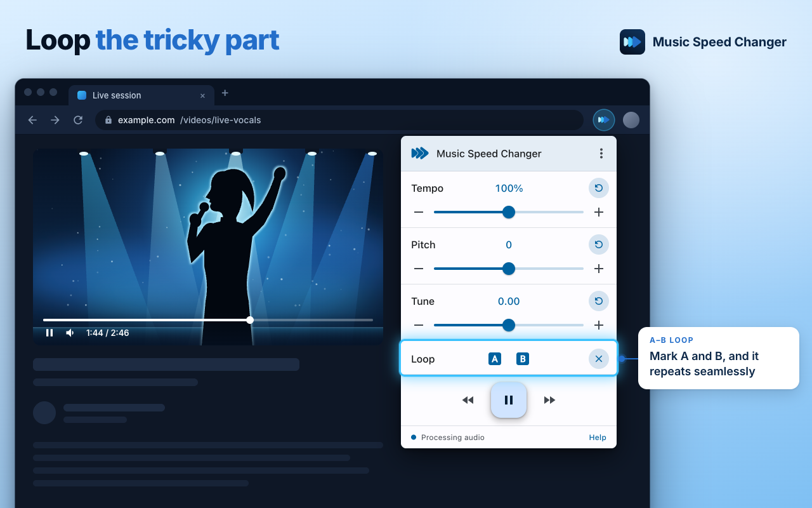This screenshot has height=508, width=812.
Task: Open the browser profile avatar
Action: click(631, 120)
